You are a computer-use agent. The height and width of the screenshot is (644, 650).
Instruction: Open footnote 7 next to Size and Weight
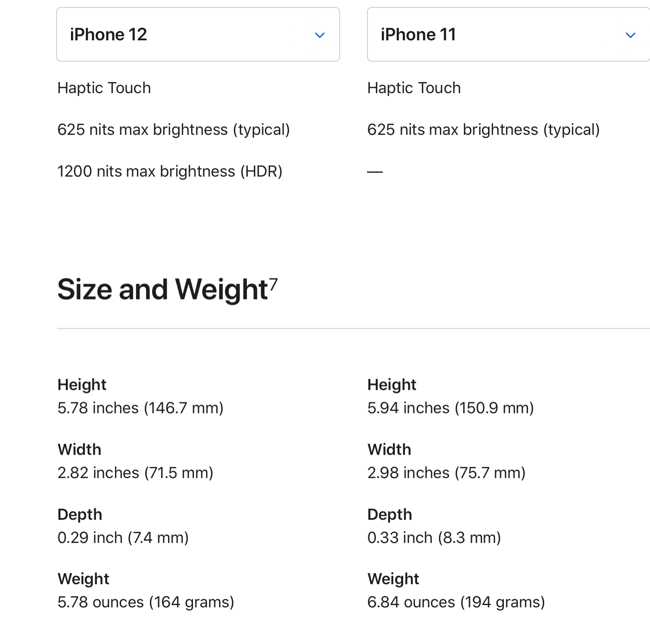click(x=273, y=283)
